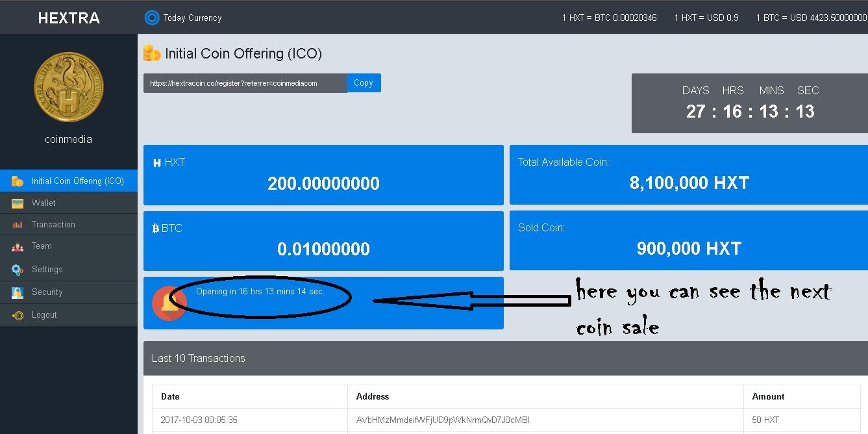Open the Team menu item
This screenshot has width=868, height=434.
(x=69, y=246)
